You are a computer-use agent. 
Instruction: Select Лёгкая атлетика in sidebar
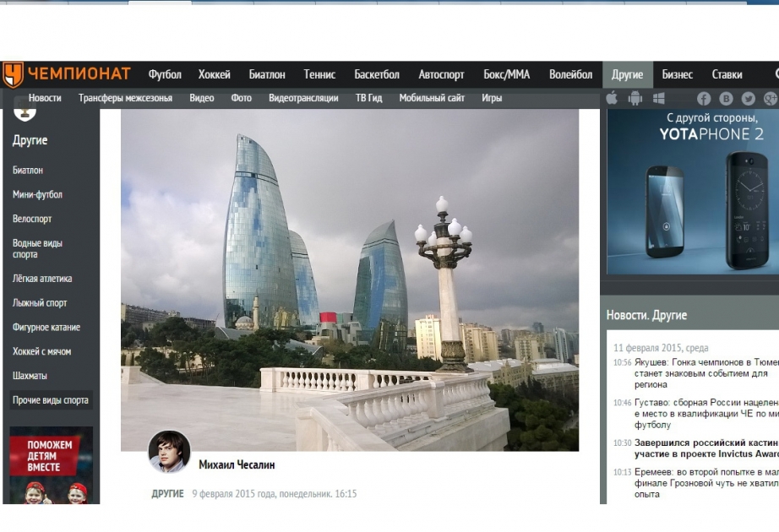42,279
